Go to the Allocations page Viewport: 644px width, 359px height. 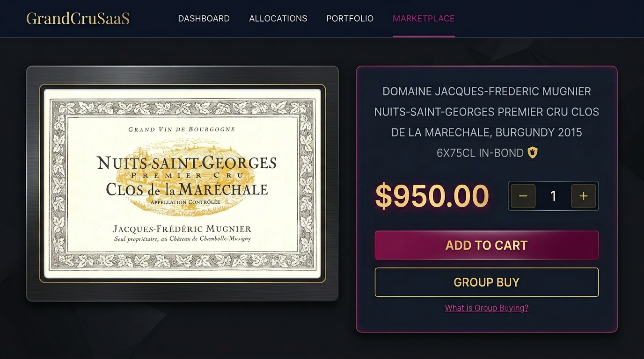tap(278, 19)
